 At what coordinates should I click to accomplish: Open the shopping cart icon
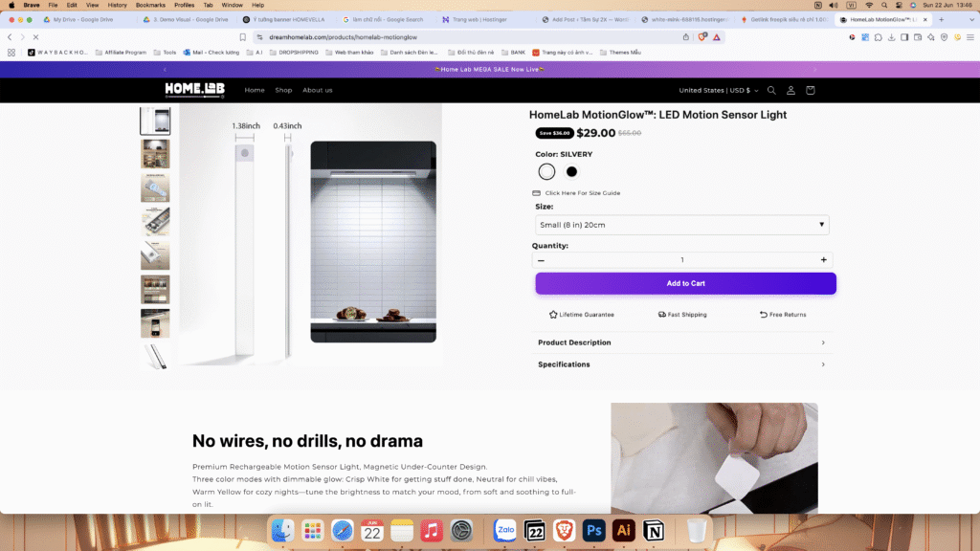coord(810,91)
